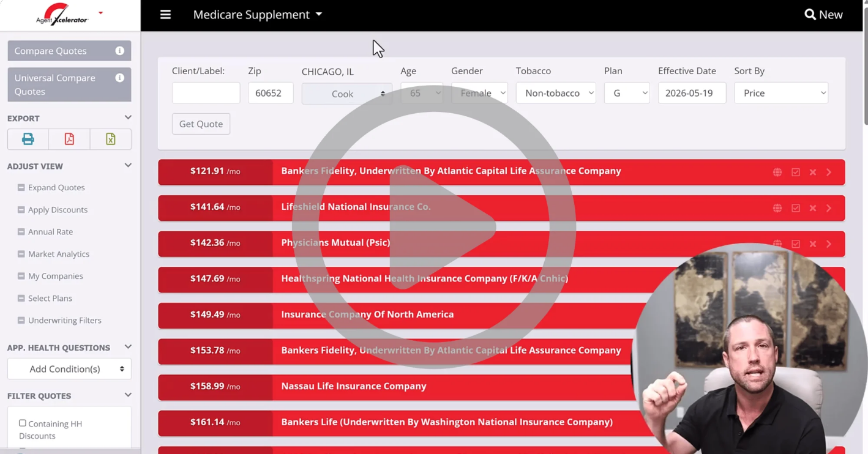Click globe icon on $121.91 Bankers Fidelity row
The height and width of the screenshot is (454, 868).
(777, 173)
